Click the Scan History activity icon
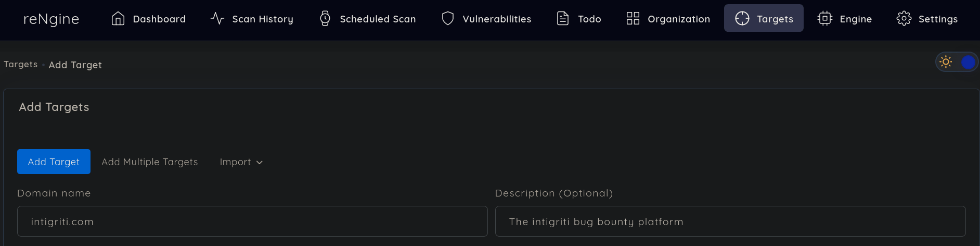The height and width of the screenshot is (246, 980). [x=217, y=19]
